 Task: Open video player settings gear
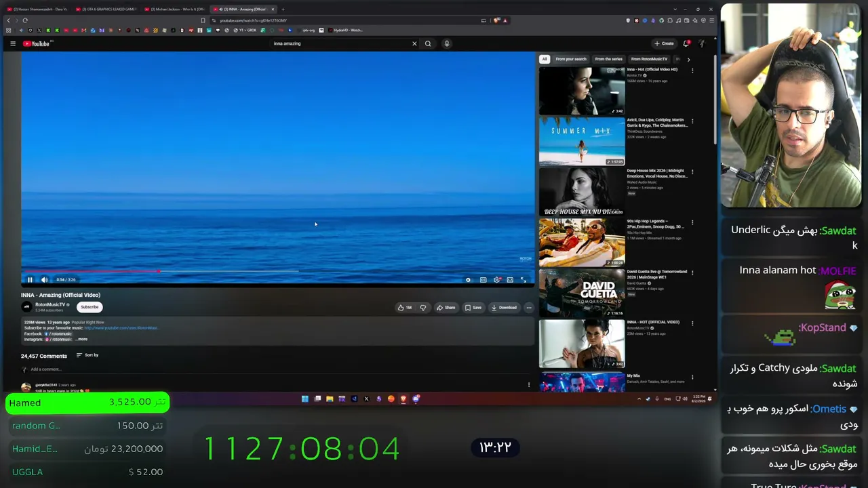(x=496, y=279)
